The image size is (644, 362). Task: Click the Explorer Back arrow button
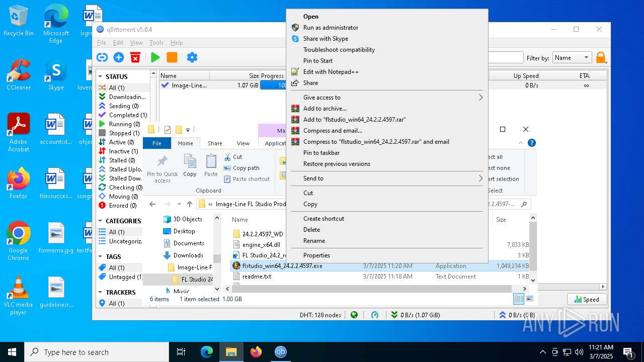tap(152, 204)
